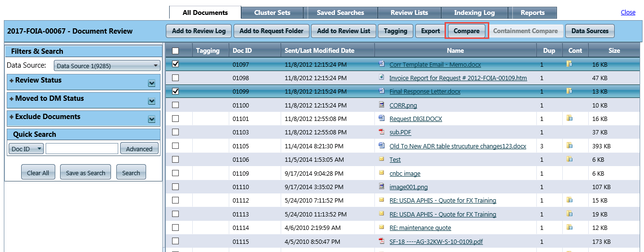644x252 pixels.
Task: Open Final Response Letter.docx link
Action: tap(425, 91)
